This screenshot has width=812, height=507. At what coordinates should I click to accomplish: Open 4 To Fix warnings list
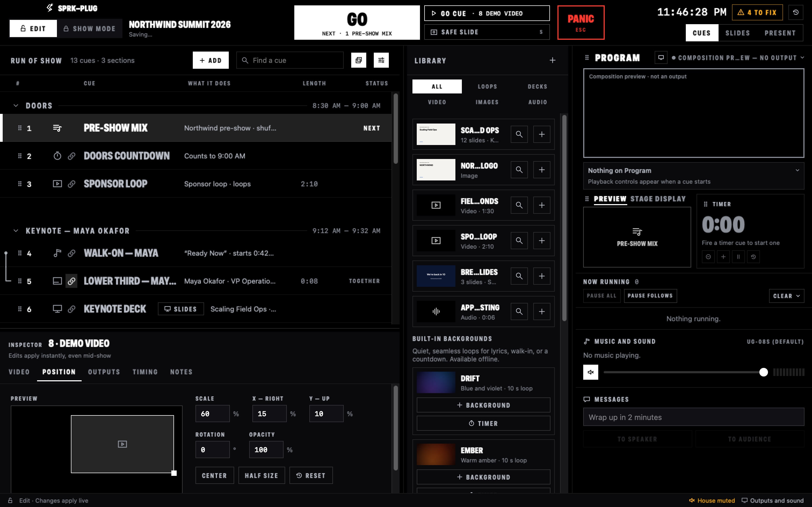tap(757, 12)
